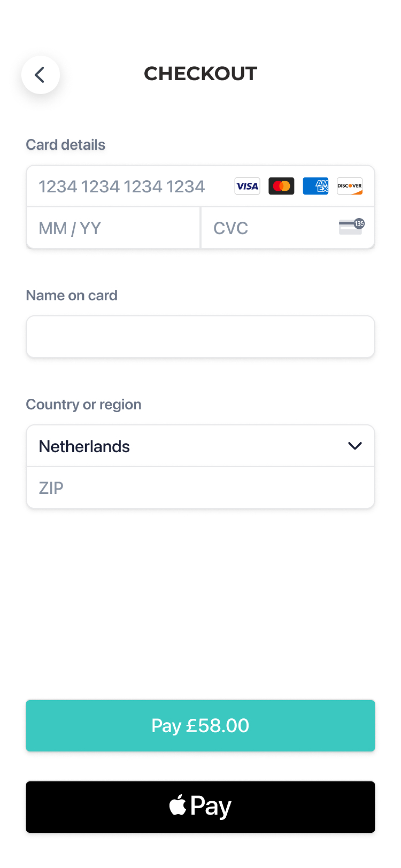
Task: Click the CHECKOUT page title
Action: pos(200,74)
